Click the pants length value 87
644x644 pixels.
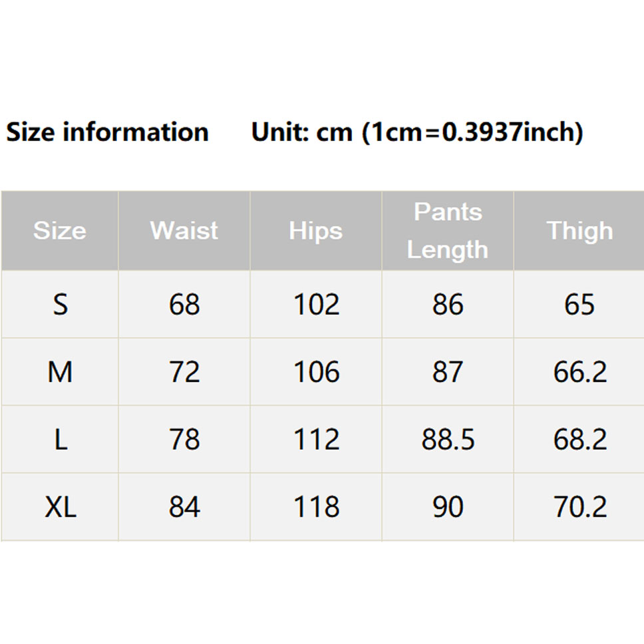(x=448, y=373)
